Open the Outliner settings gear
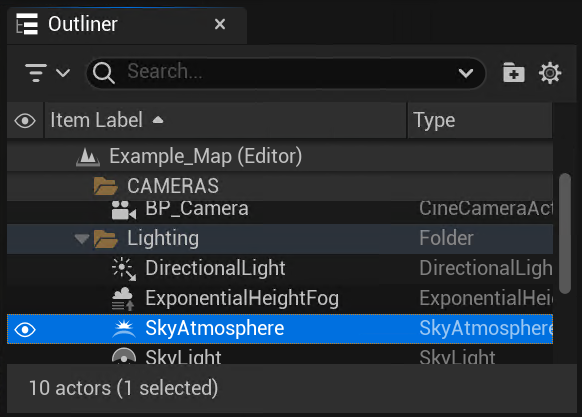Image resolution: width=582 pixels, height=417 pixels. 550,73
